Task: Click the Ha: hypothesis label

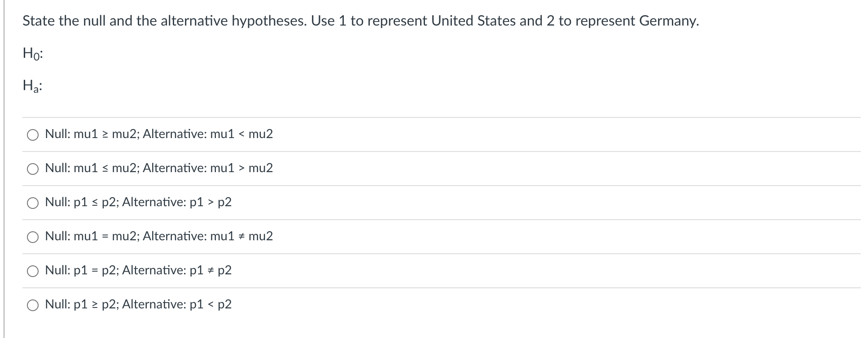Action: pyautogui.click(x=32, y=86)
